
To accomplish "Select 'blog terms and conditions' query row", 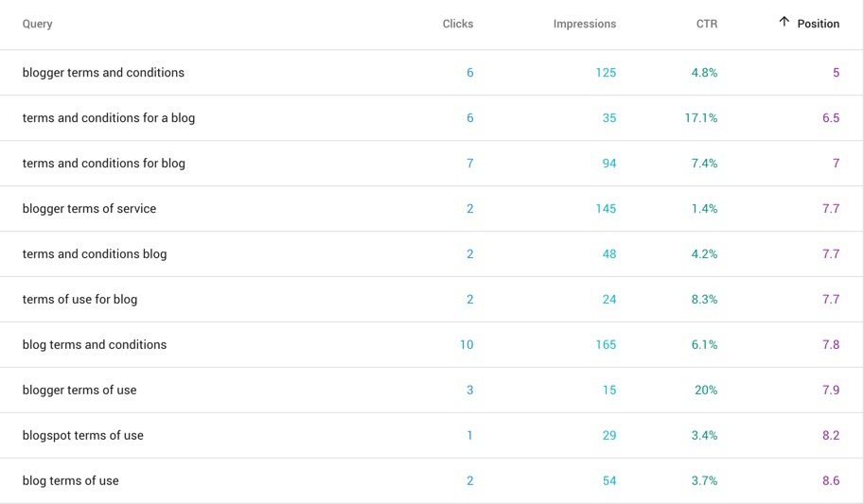I will pos(432,344).
